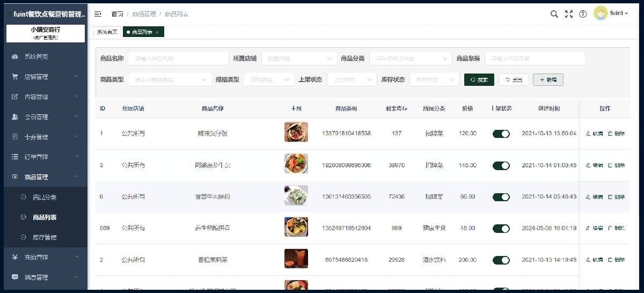
Task: Delete product 辣味煲仔饭 in row ID 1
Action: [616, 133]
